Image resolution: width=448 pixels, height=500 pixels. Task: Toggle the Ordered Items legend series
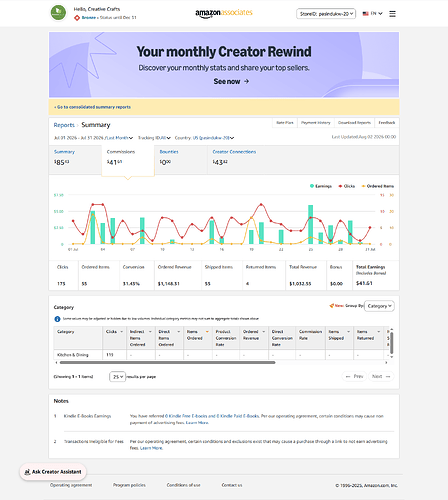point(378,186)
